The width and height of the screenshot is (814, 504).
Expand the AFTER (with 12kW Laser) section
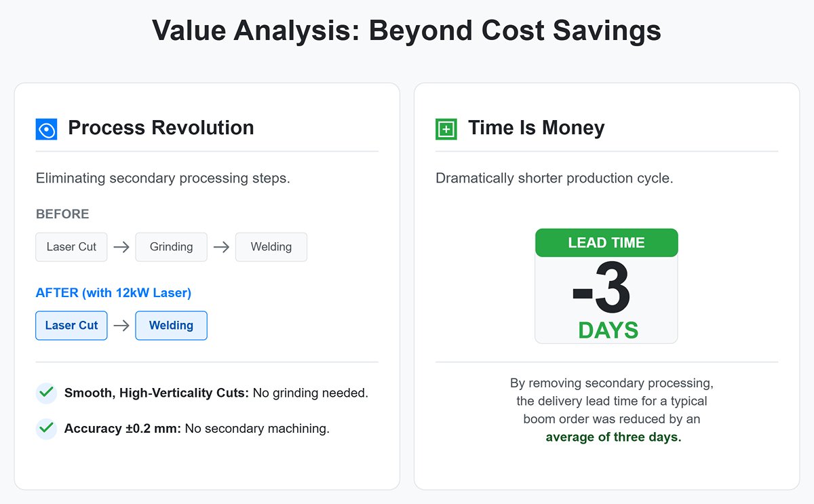coord(114,292)
